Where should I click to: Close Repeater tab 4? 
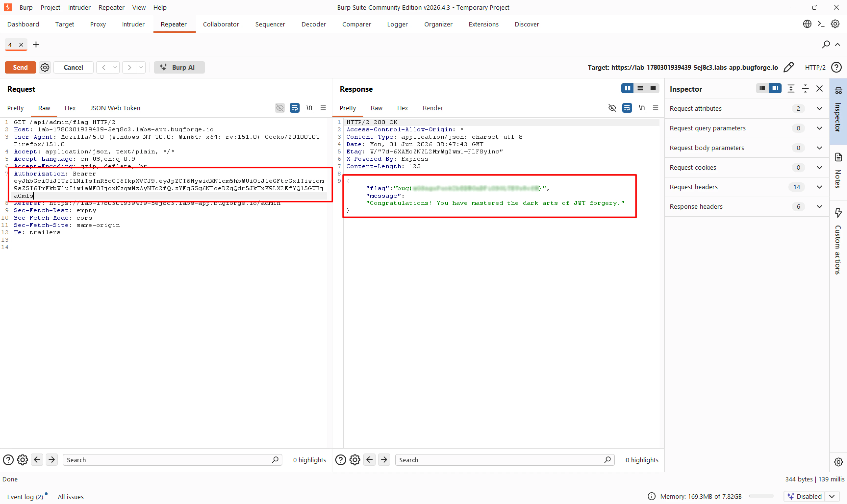(x=21, y=44)
